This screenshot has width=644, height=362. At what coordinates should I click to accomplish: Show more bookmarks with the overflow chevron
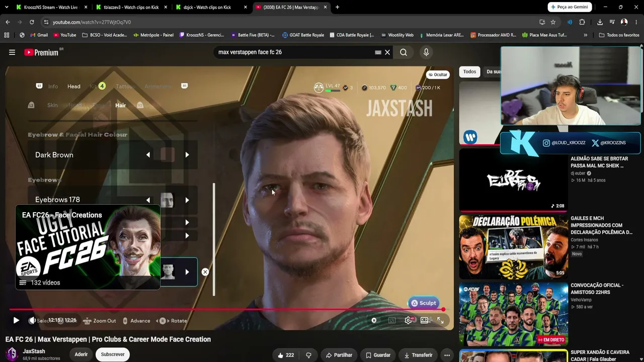pyautogui.click(x=585, y=35)
